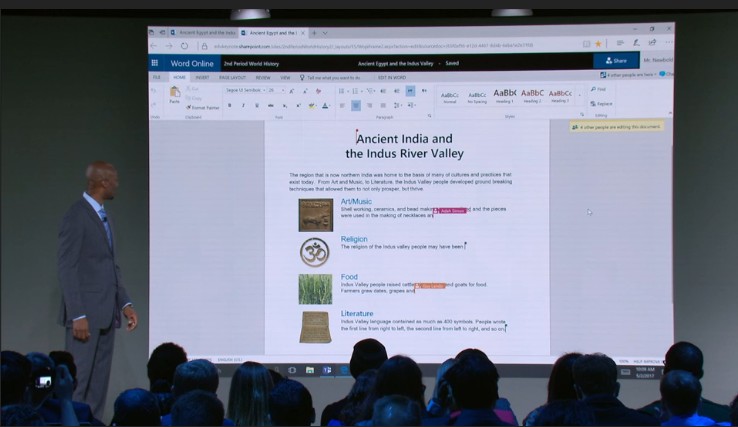
Task: Expand the numbering list dropdown
Action: coord(362,91)
